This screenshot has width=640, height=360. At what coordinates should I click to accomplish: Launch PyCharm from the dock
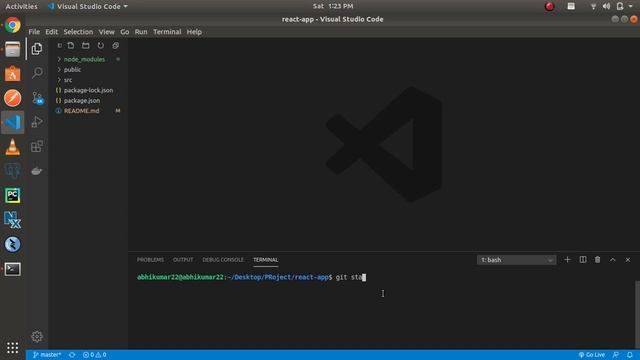pos(13,196)
